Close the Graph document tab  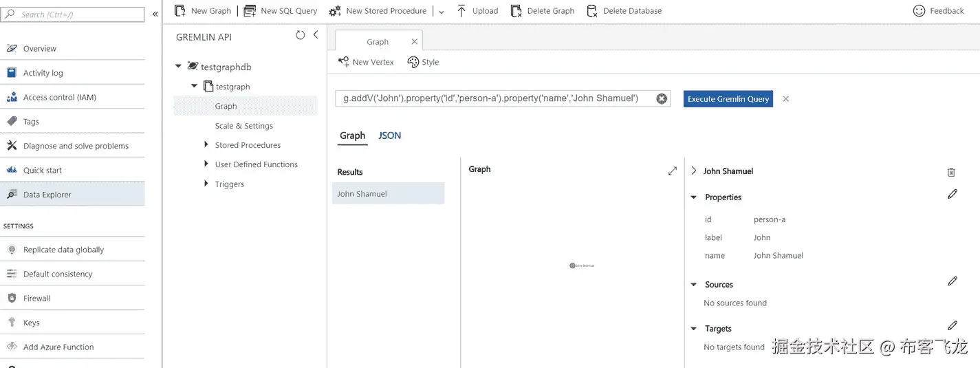click(414, 41)
